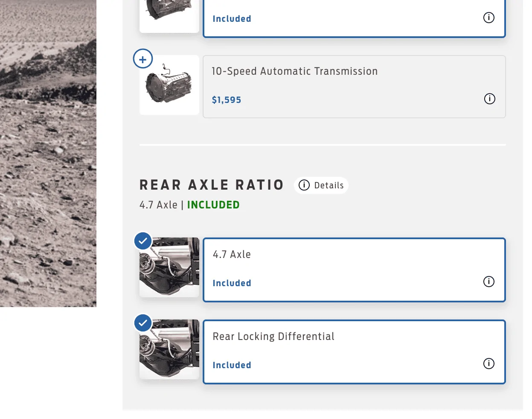
Task: Click the Included label on 4.7 Axle
Action: point(232,283)
